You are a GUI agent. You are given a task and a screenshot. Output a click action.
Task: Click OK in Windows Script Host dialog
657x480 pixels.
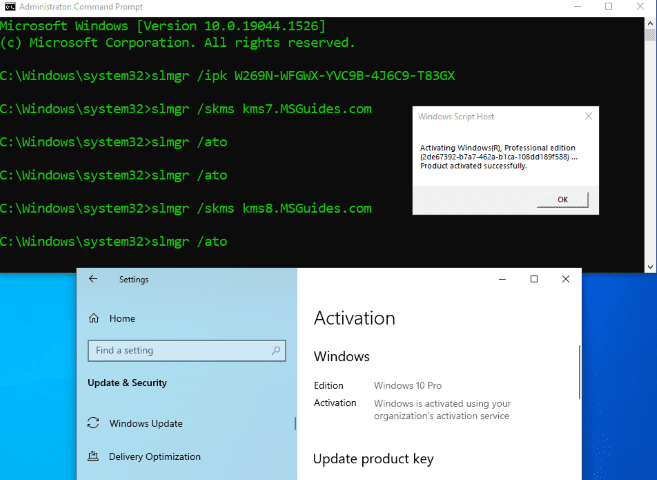pyautogui.click(x=562, y=199)
